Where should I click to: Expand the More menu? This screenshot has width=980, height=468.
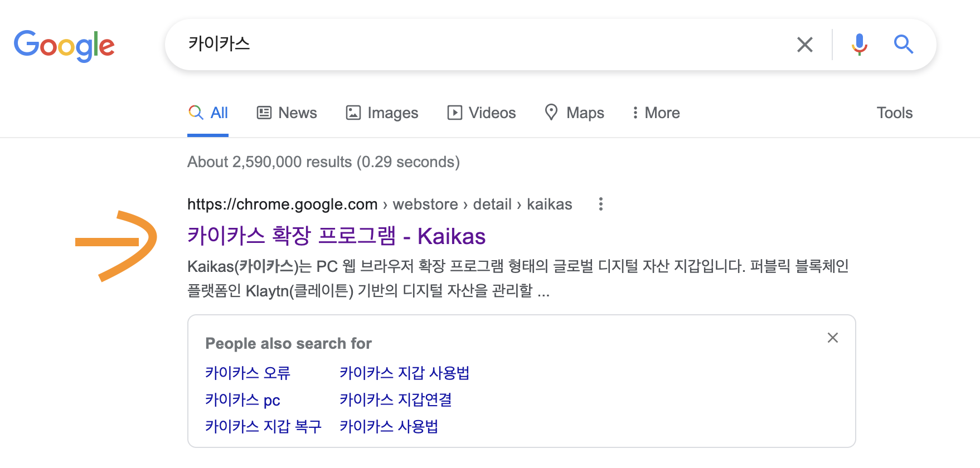656,113
